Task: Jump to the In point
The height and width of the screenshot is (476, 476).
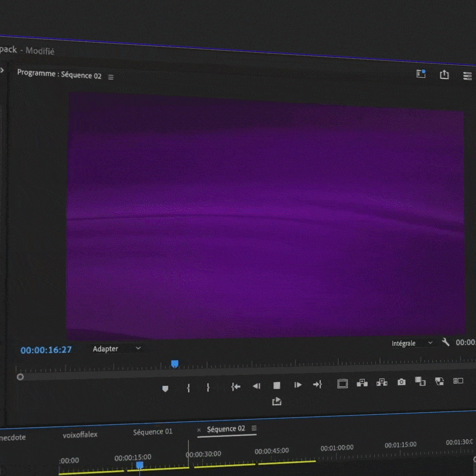Action: (x=236, y=387)
